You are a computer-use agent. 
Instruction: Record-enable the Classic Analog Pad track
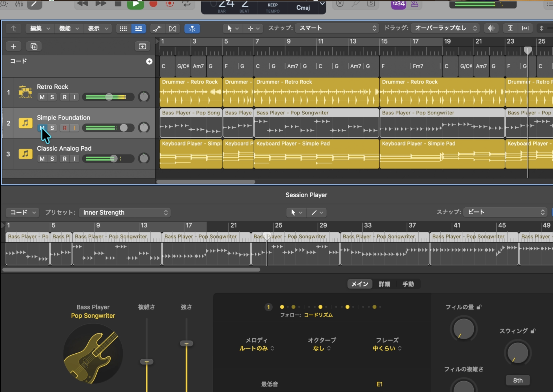pyautogui.click(x=64, y=159)
